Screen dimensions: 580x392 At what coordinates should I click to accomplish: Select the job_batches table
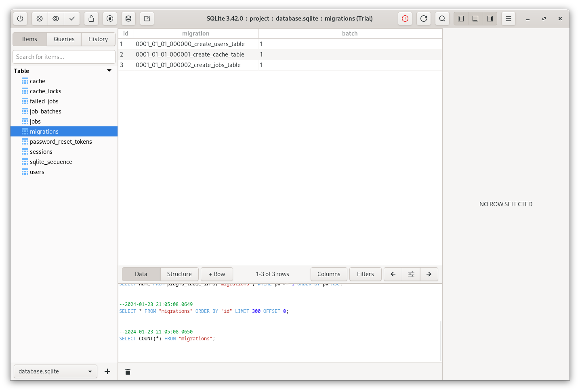coord(64,111)
